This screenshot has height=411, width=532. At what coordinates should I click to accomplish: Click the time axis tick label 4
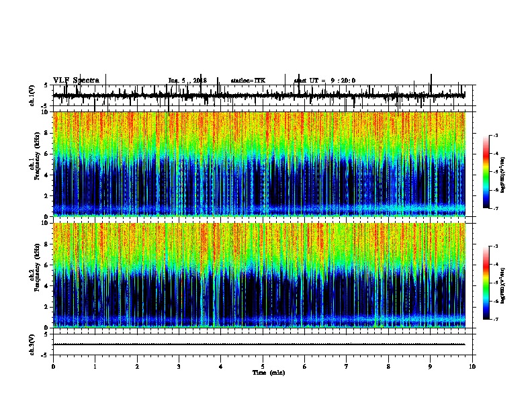[x=221, y=367]
